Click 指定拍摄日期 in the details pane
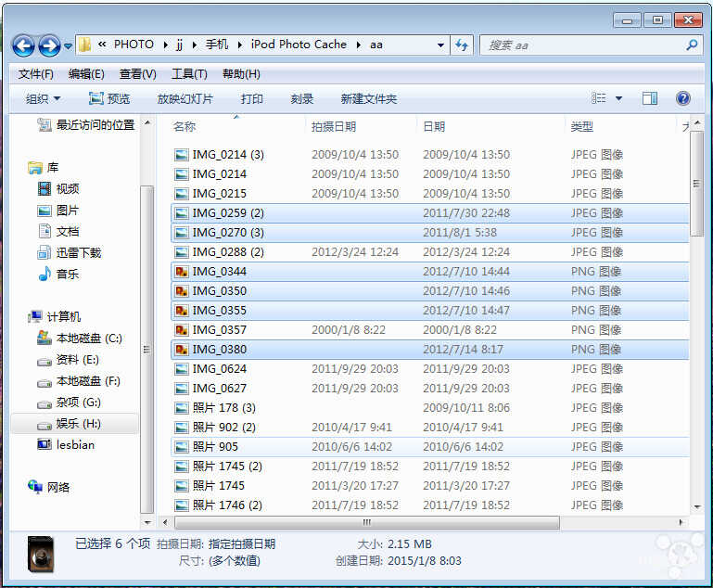 (242, 543)
